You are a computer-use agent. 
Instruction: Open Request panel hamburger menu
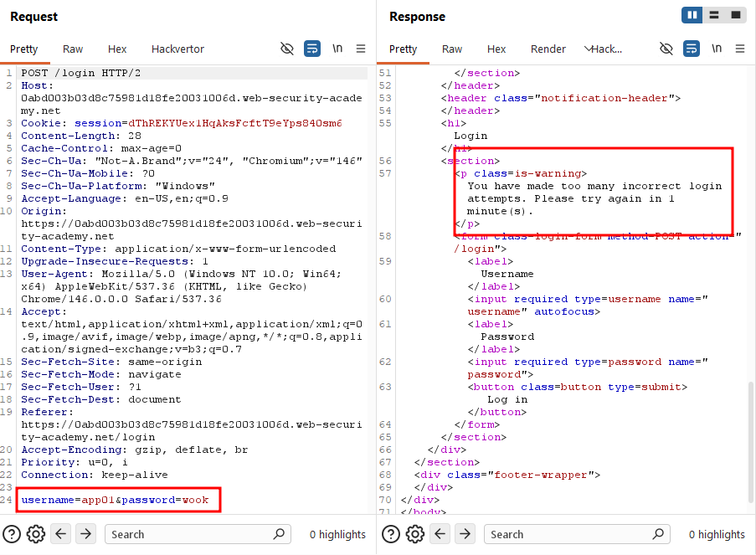pyautogui.click(x=361, y=49)
